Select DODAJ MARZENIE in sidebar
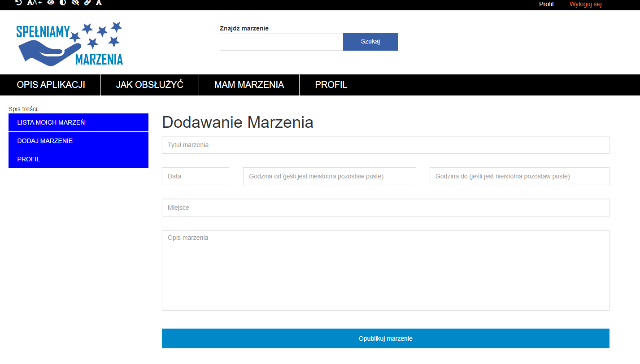640x364 pixels. click(78, 141)
